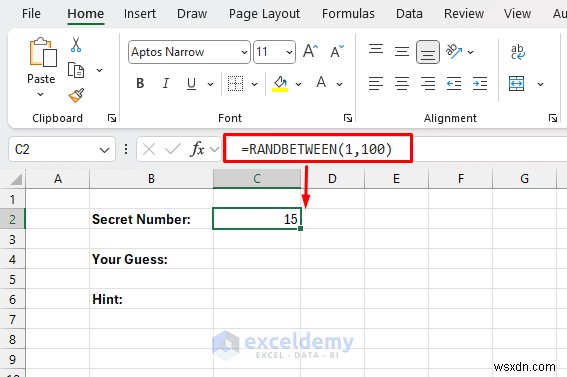The width and height of the screenshot is (567, 377).
Task: Open font size 11 dropdown
Action: (x=289, y=52)
